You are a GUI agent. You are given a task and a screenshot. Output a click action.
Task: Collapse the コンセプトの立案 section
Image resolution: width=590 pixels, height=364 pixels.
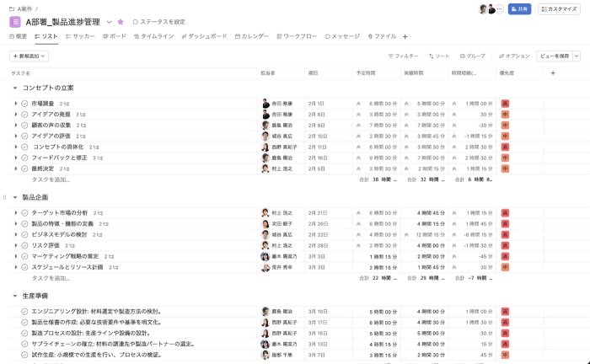coord(14,88)
